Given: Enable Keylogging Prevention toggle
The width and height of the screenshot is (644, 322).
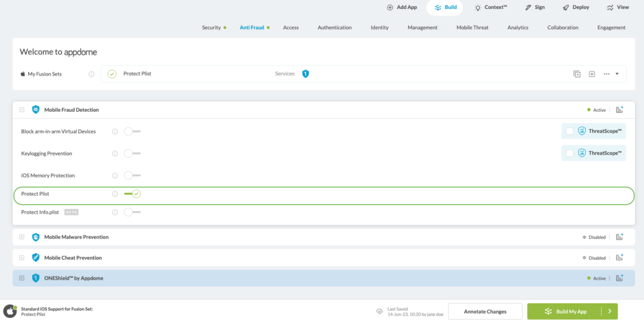Looking at the screenshot, I should 132,153.
